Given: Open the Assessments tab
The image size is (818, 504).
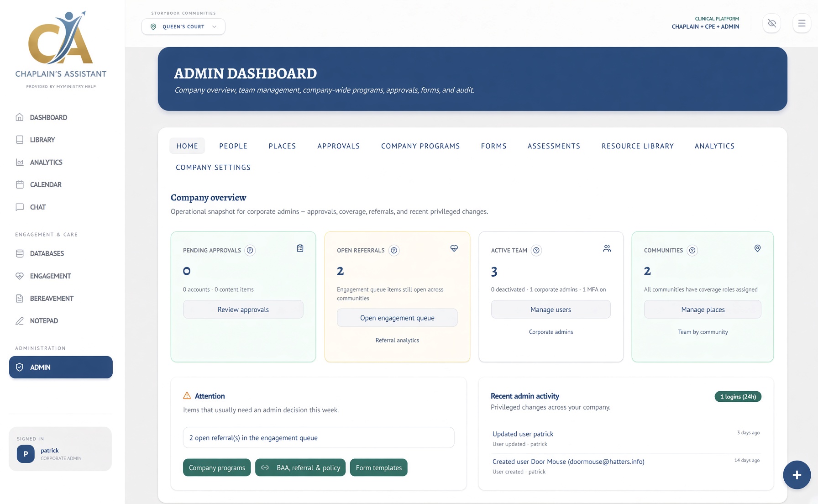Looking at the screenshot, I should [x=554, y=146].
